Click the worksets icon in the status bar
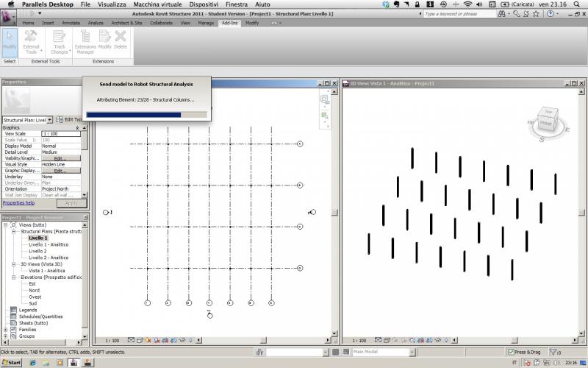 pyautogui.click(x=259, y=352)
